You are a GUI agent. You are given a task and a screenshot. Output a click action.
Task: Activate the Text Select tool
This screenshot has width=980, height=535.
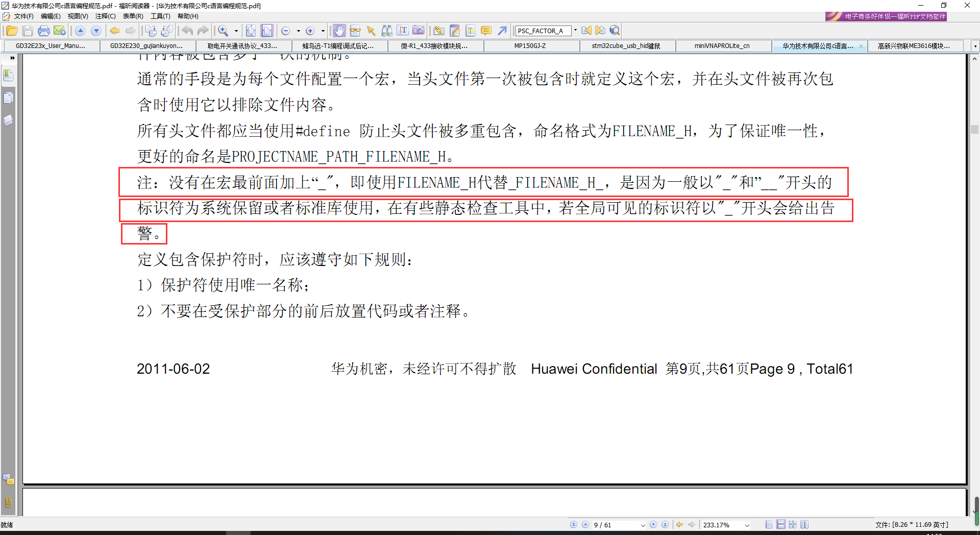(x=403, y=31)
